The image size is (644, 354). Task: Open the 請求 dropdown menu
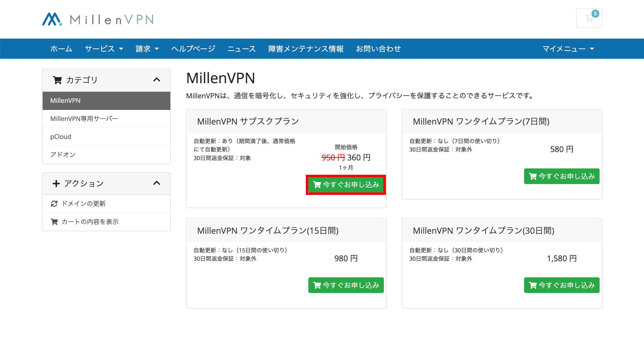click(147, 49)
